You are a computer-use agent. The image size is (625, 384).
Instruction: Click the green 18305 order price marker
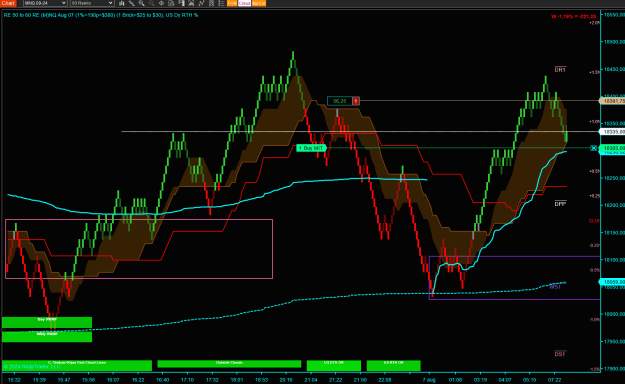[x=613, y=148]
